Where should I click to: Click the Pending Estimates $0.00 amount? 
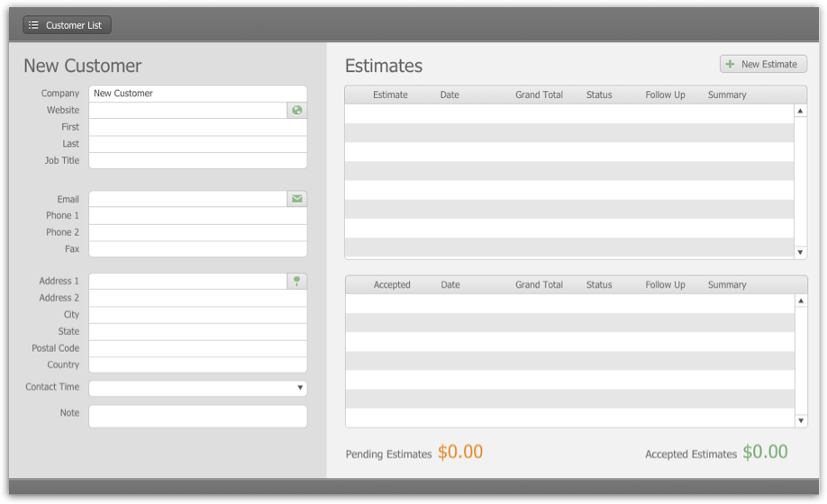click(x=460, y=452)
